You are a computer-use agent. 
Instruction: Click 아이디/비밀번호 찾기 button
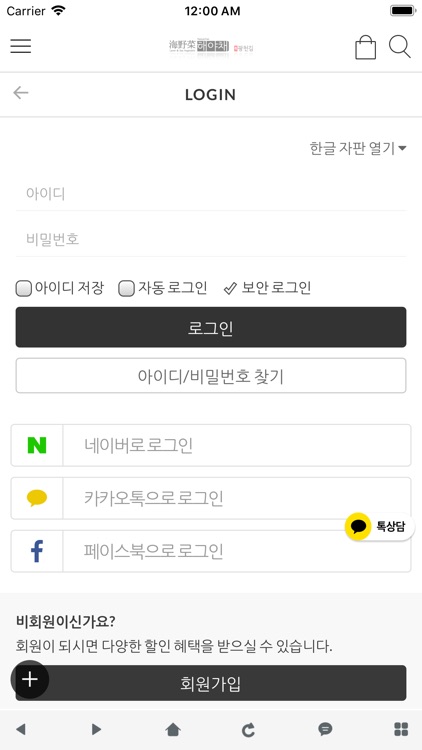211,376
